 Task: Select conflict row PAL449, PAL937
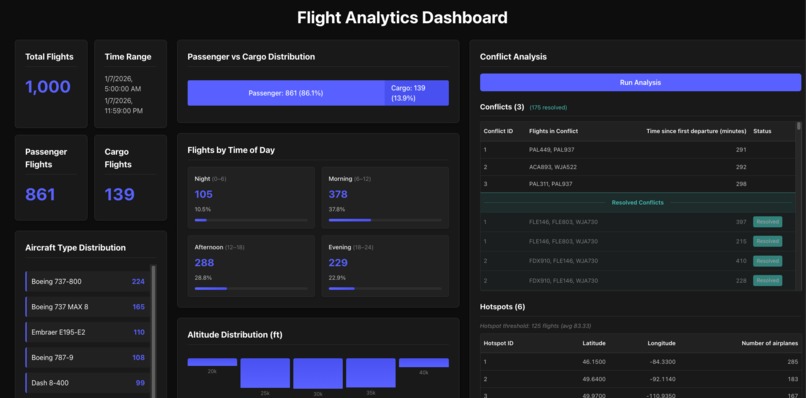(638, 150)
